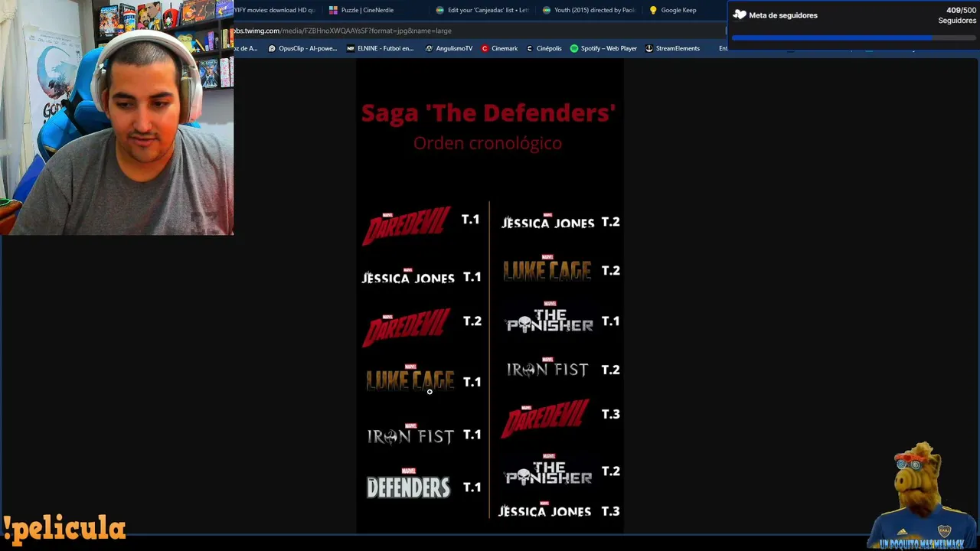980x551 pixels.
Task: Click the Daredevil T.1 logo
Action: [x=407, y=225]
